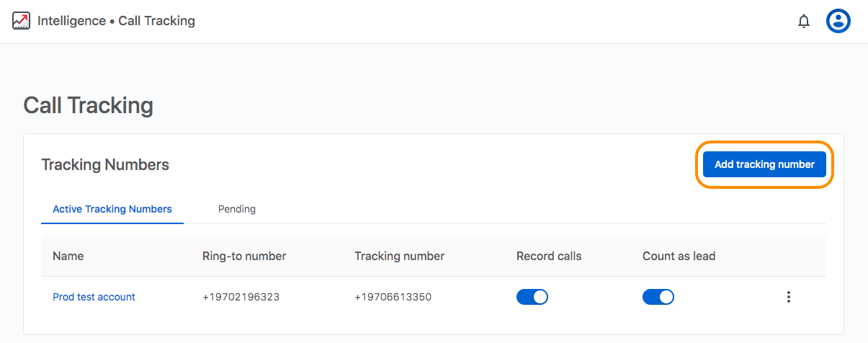Click the ring-to number +19702196323
The height and width of the screenshot is (343, 868).
pos(241,297)
